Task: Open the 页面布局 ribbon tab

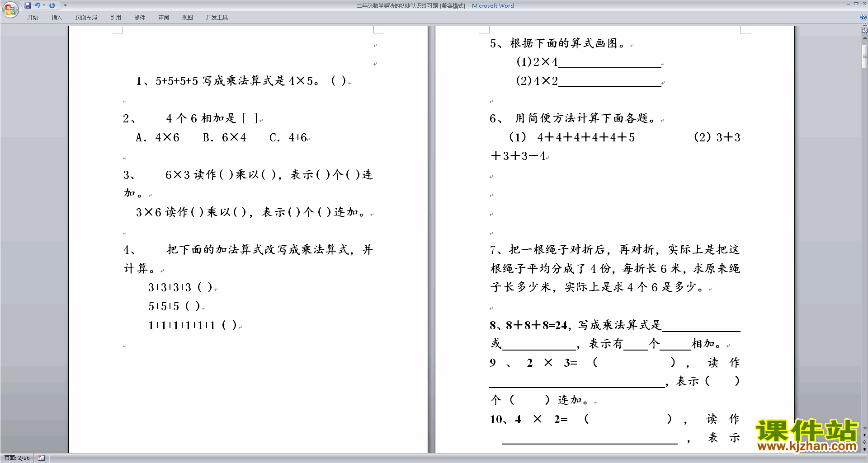Action: [x=86, y=18]
